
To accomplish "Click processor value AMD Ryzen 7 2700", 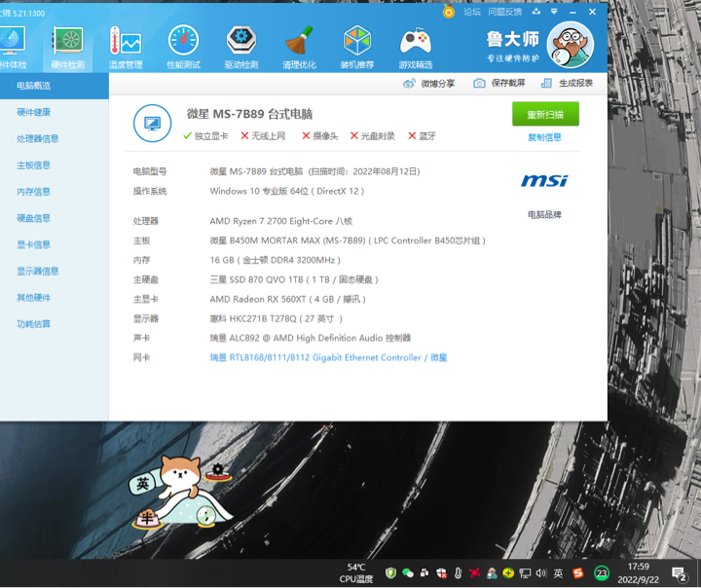I will [281, 221].
